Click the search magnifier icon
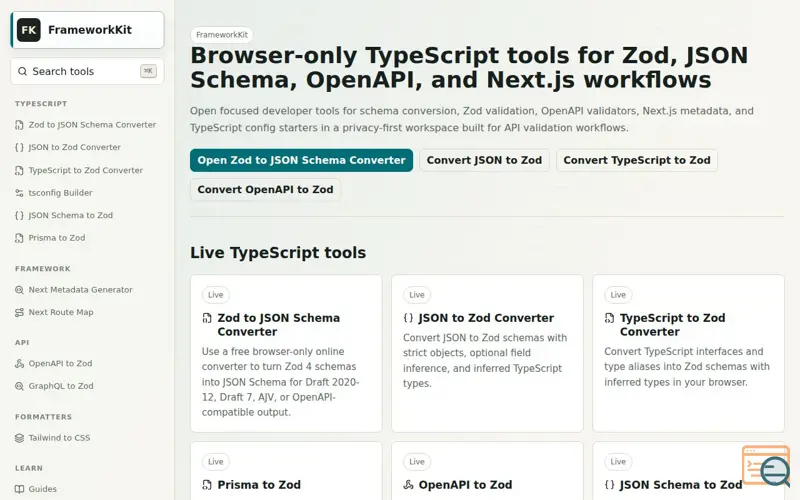The height and width of the screenshot is (500, 800). [x=22, y=71]
